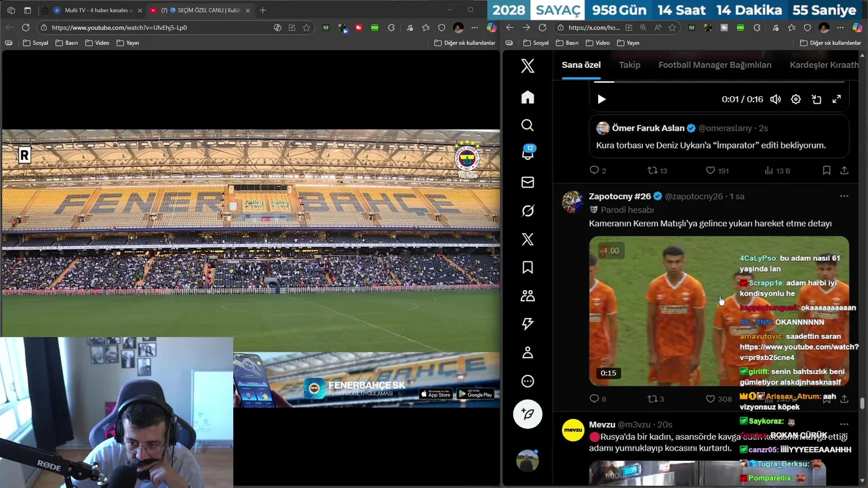Open the lightning bolt icon in X sidebar
This screenshot has width=868, height=488.
528,324
